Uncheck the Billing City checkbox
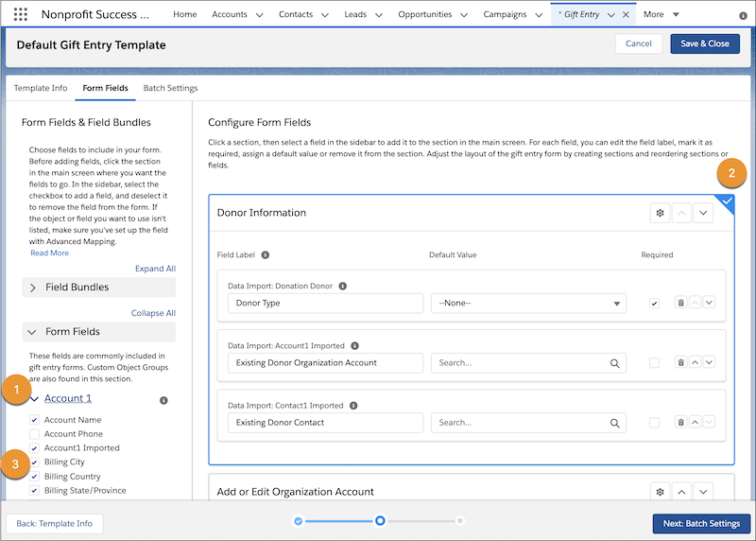The image size is (756, 541). click(x=34, y=462)
